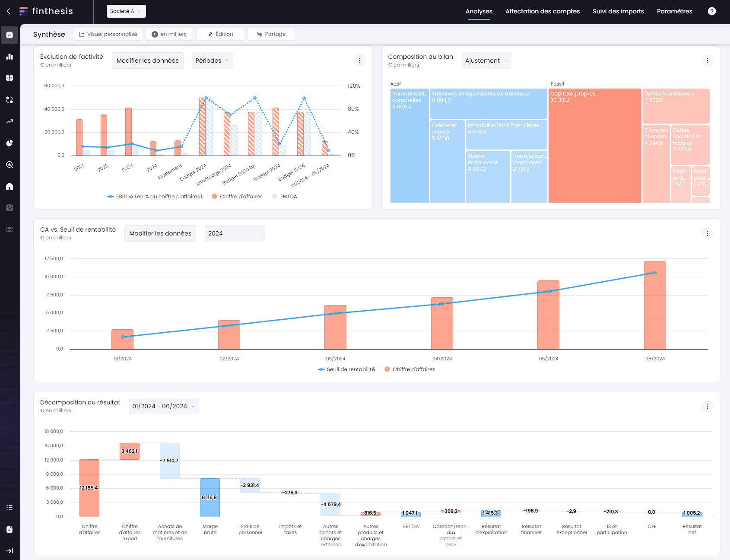Click the Budget 2024 bp axis label
This screenshot has width=730, height=560.
[x=239, y=175]
